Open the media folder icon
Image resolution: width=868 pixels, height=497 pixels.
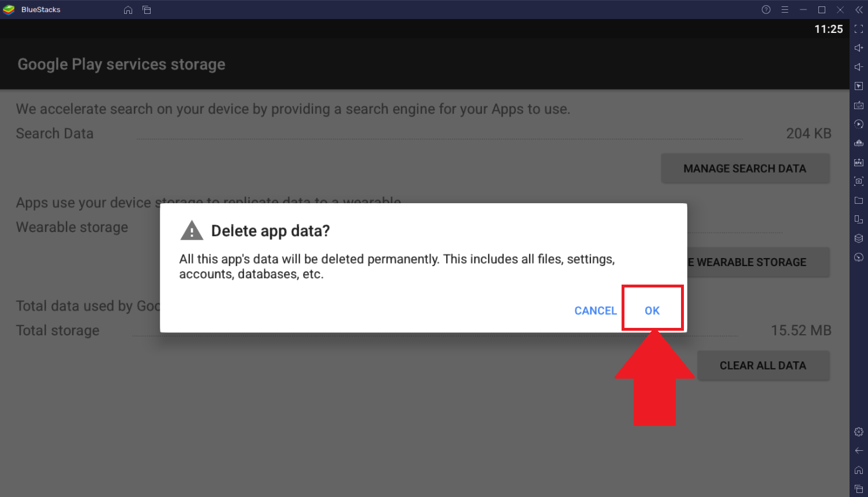pyautogui.click(x=859, y=200)
